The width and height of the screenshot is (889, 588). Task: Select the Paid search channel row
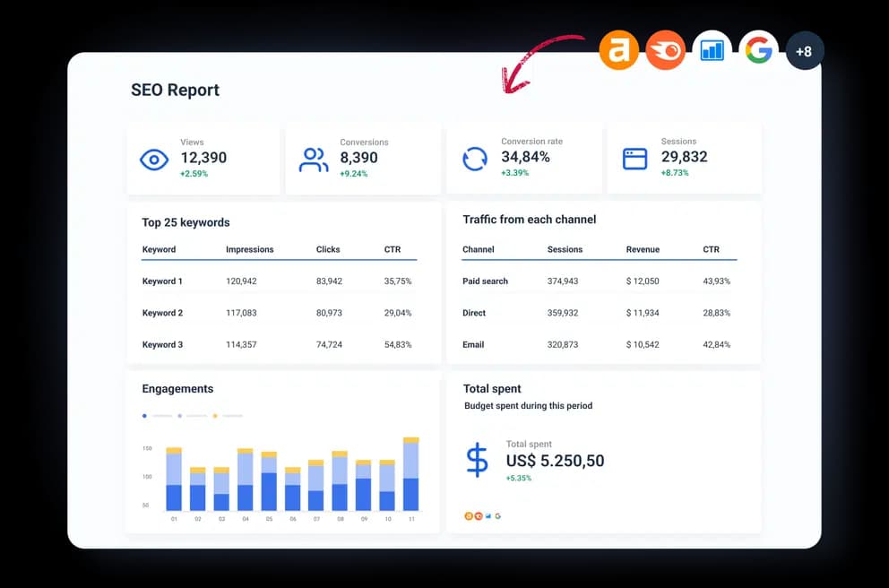(485, 281)
